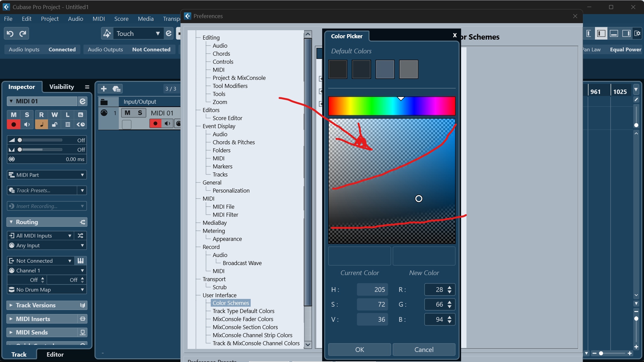The width and height of the screenshot is (644, 362).
Task: Toggle the lower zone layout icon
Action: tap(614, 34)
